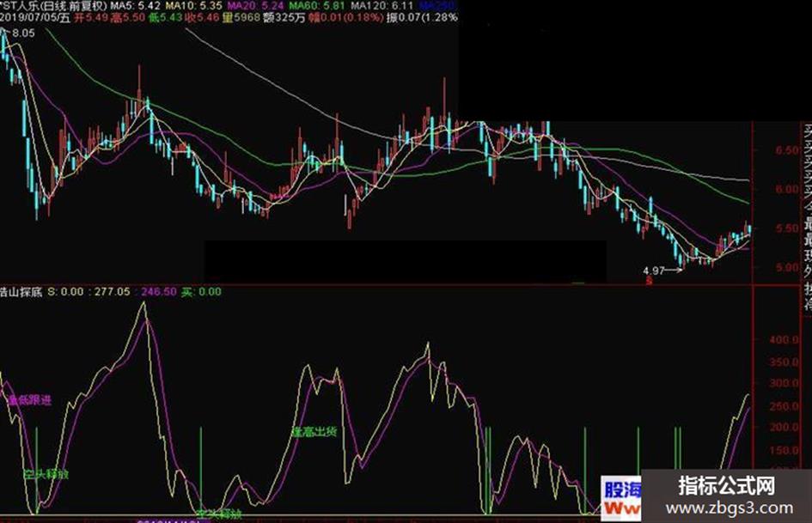Click the 5.50 price axis label

pyautogui.click(x=787, y=228)
